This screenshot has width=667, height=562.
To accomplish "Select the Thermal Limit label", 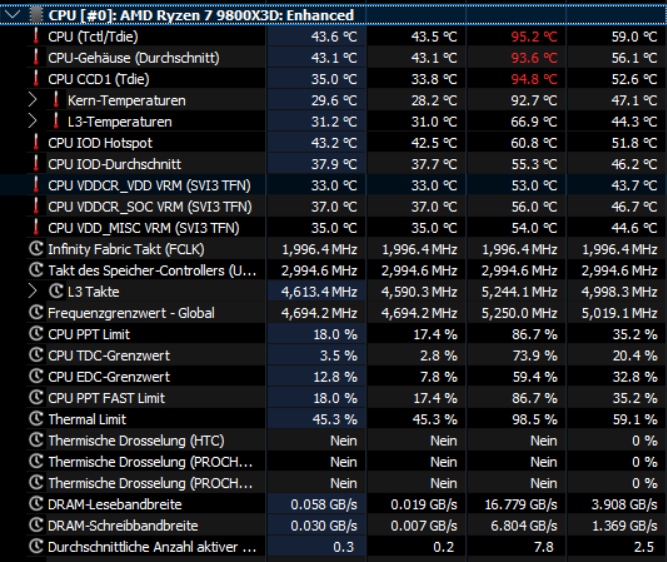I will (87, 419).
